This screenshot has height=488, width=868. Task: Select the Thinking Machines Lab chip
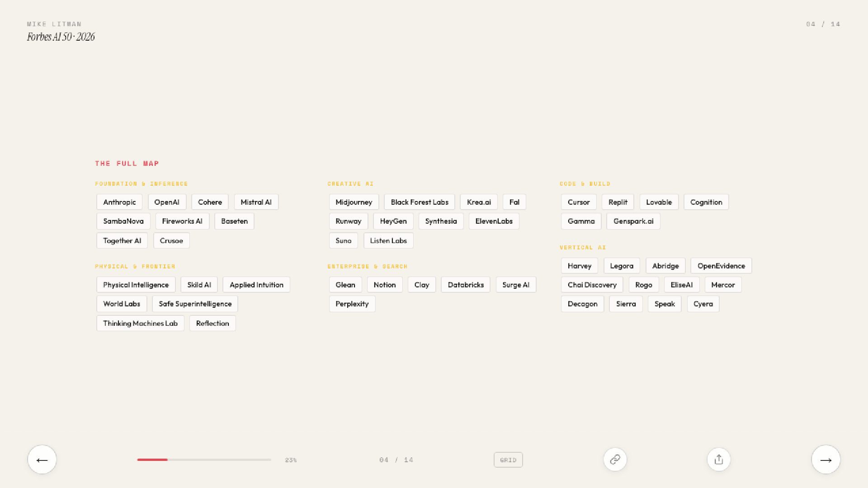coord(140,323)
